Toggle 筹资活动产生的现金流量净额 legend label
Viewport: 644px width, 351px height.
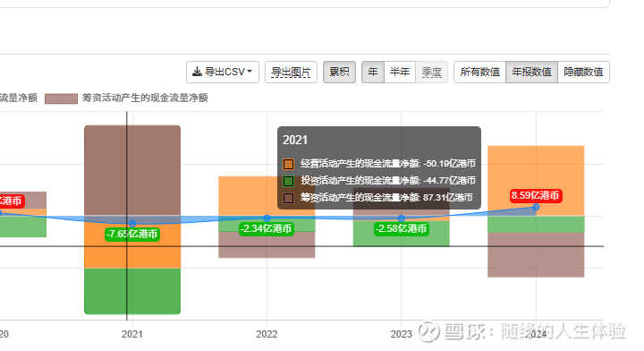pyautogui.click(x=145, y=98)
